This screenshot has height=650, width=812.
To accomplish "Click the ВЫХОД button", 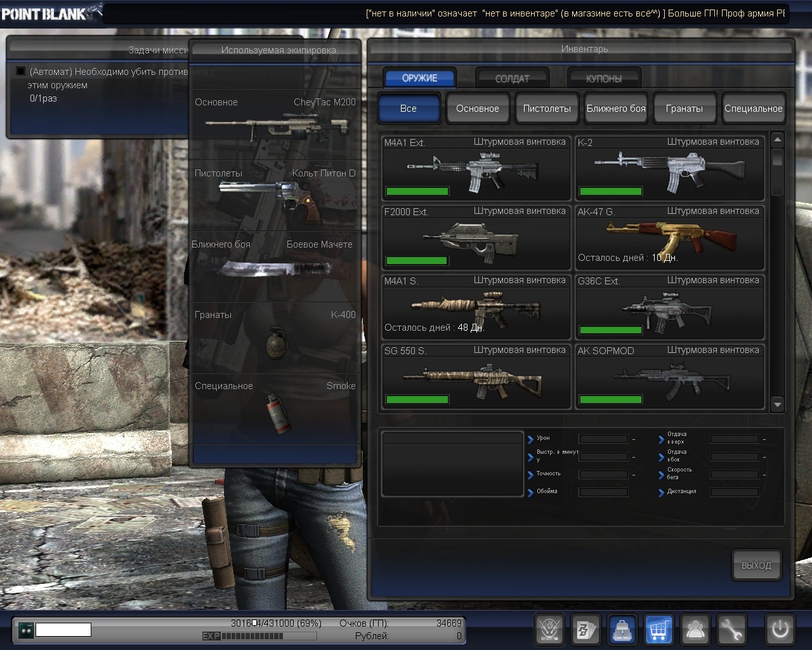I will point(756,565).
